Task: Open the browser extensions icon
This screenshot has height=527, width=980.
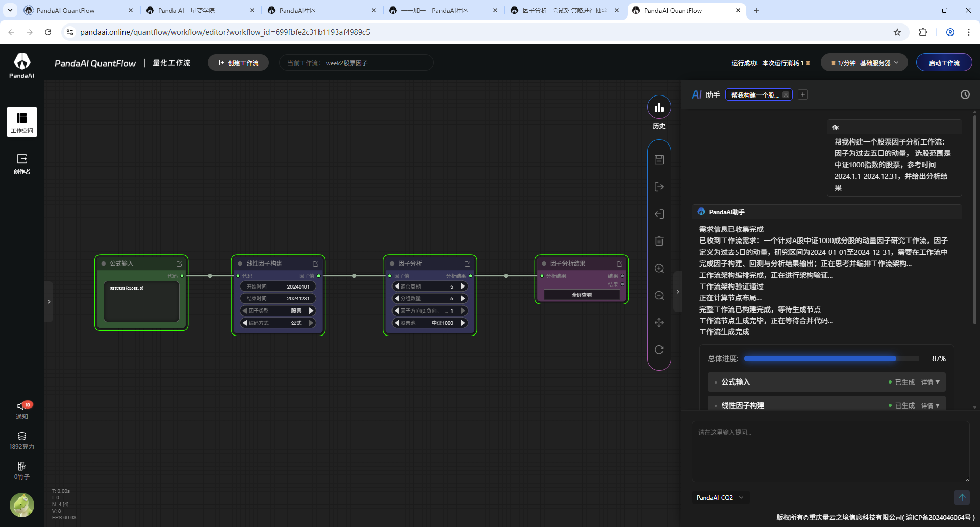Action: pyautogui.click(x=923, y=32)
